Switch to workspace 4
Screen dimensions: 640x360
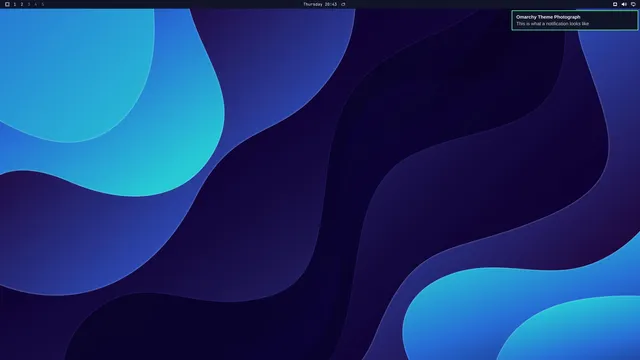point(36,4)
